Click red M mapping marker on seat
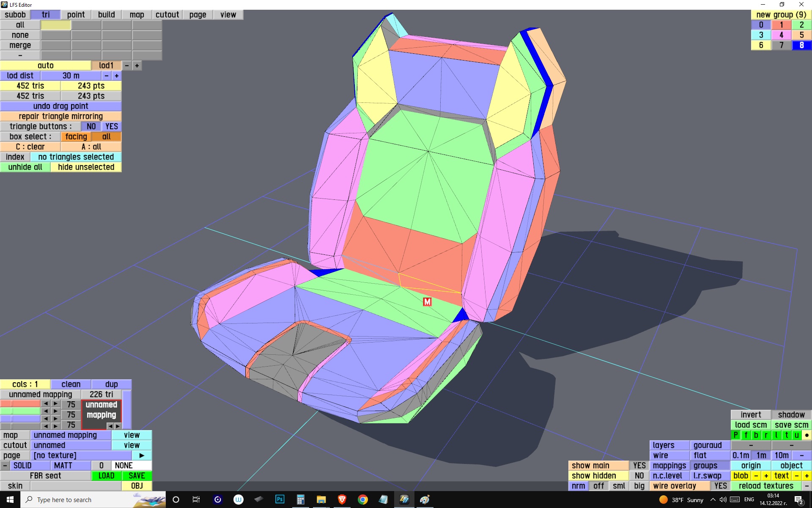This screenshot has height=508, width=812. coord(427,302)
